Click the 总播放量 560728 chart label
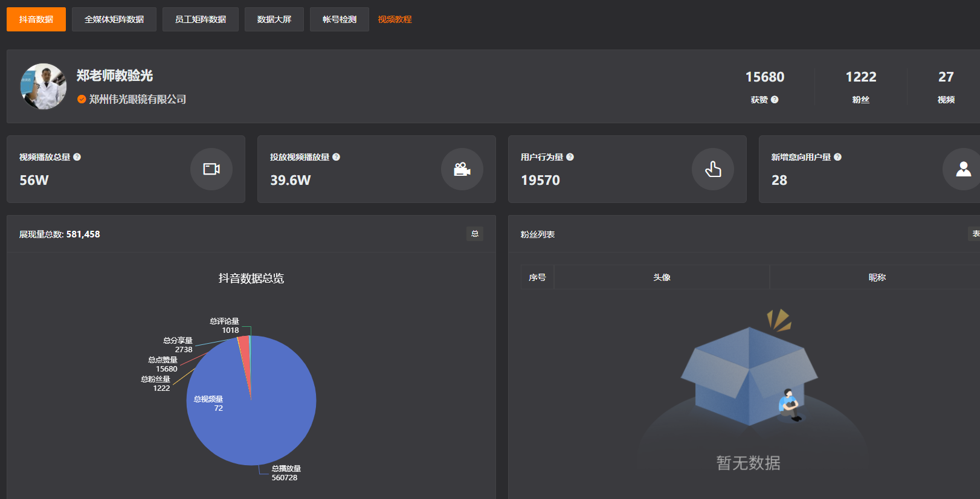This screenshot has height=499, width=980. [286, 473]
